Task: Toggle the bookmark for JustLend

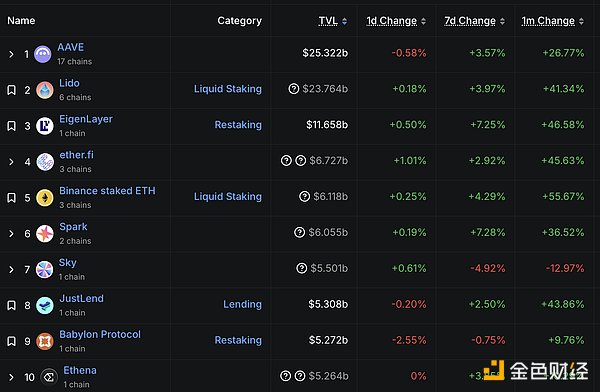Action: click(x=11, y=305)
